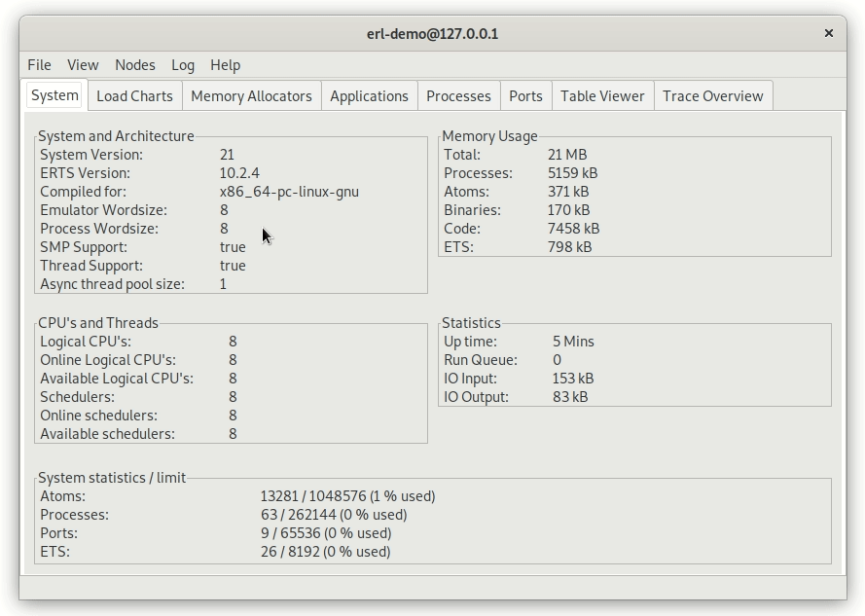Screen dimensions: 865x616
Task: Click the ETS limit 26 / 8192 value
Action: (326, 552)
